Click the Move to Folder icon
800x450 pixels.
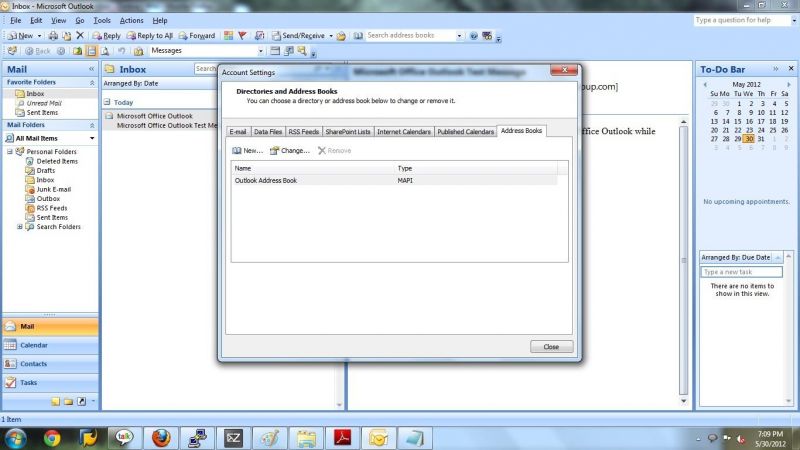click(x=66, y=36)
